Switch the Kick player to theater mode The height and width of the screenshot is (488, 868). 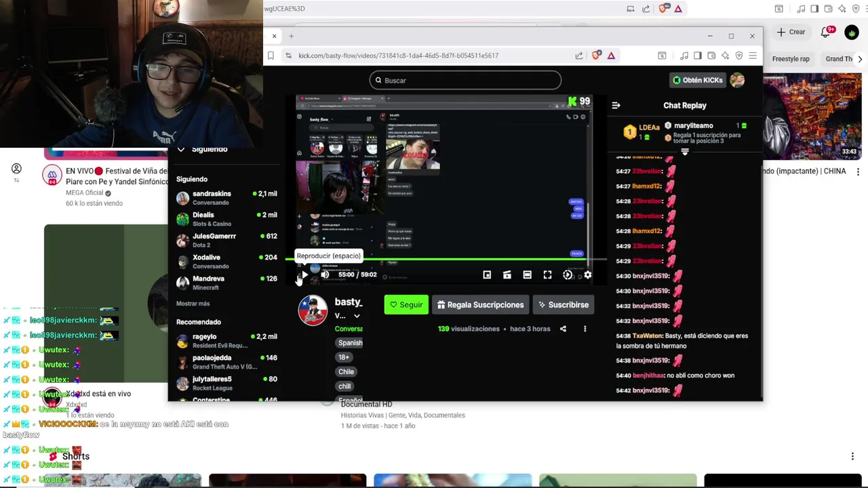[527, 274]
